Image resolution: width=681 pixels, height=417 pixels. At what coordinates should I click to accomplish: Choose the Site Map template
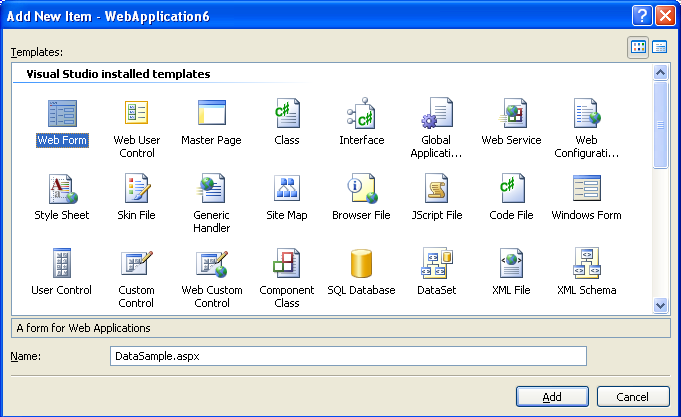point(287,188)
